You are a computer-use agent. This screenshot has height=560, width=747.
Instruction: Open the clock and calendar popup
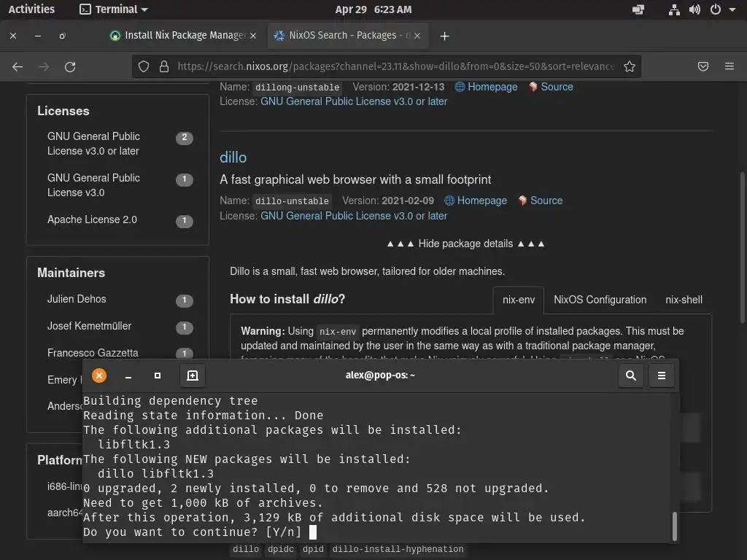373,9
